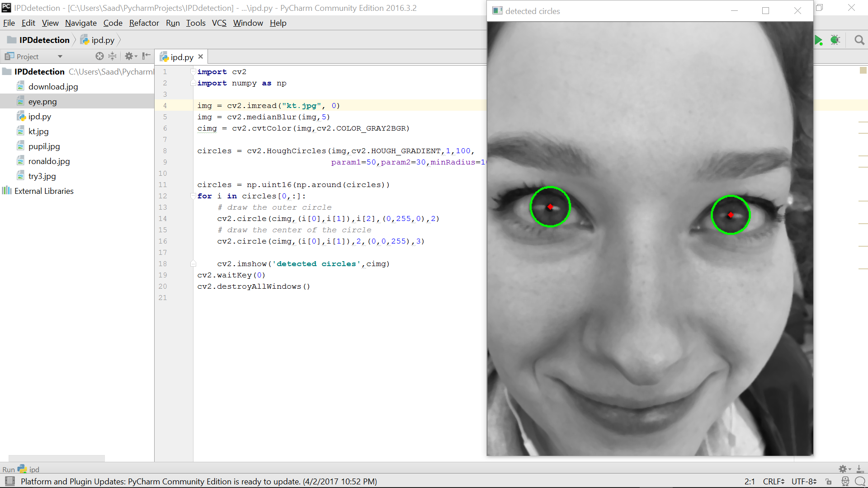Click the Debug bug icon
The height and width of the screenshot is (488, 868).
835,40
